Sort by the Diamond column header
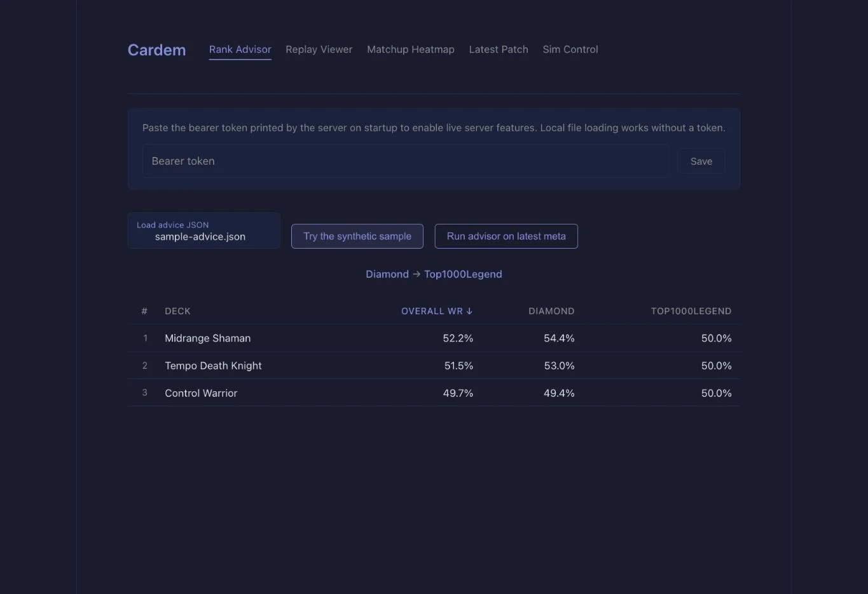Viewport: 868px width, 594px height. click(551, 311)
